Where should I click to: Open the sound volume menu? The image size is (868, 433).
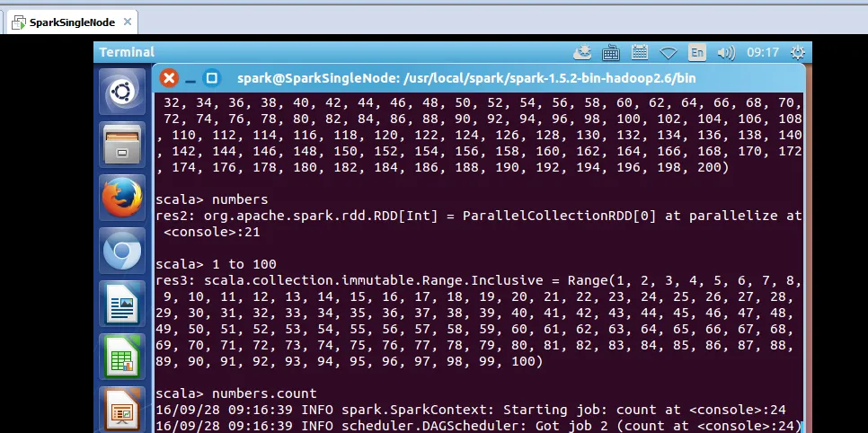click(x=726, y=53)
